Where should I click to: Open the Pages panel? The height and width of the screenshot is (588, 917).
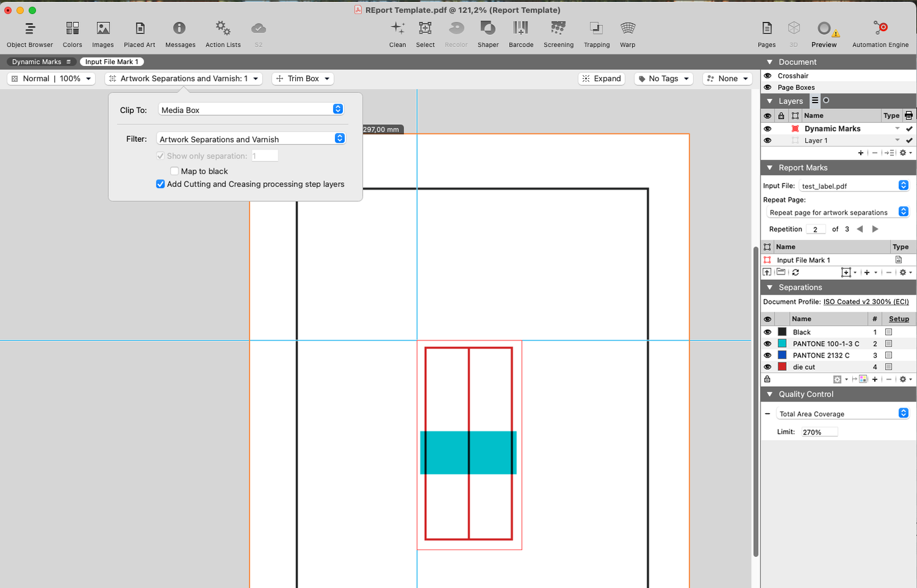[766, 34]
